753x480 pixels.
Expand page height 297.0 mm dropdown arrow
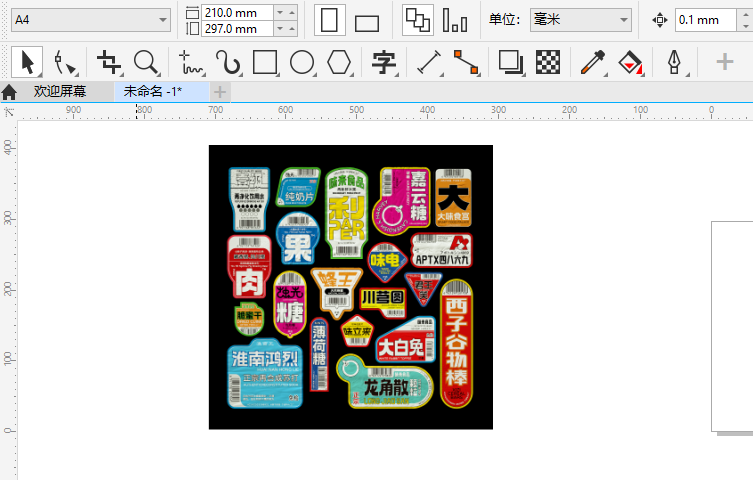click(280, 29)
